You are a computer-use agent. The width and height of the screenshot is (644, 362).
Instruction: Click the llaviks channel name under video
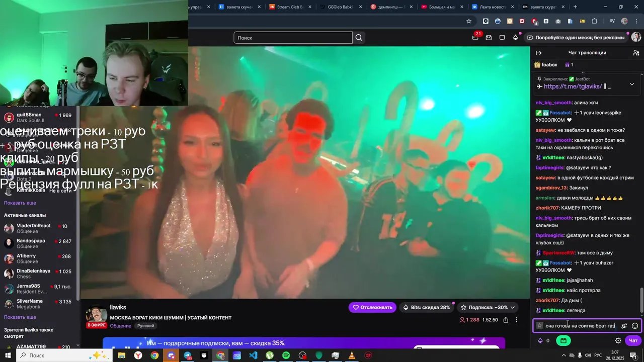click(x=118, y=307)
